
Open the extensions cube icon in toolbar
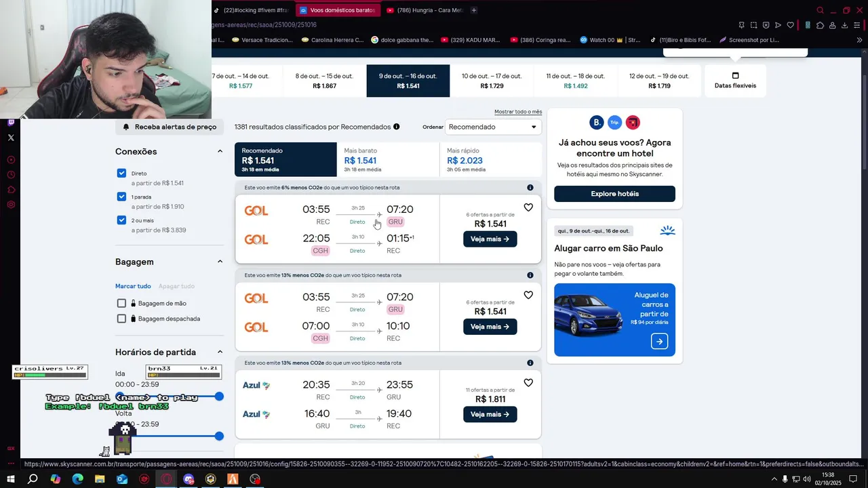[x=820, y=25]
